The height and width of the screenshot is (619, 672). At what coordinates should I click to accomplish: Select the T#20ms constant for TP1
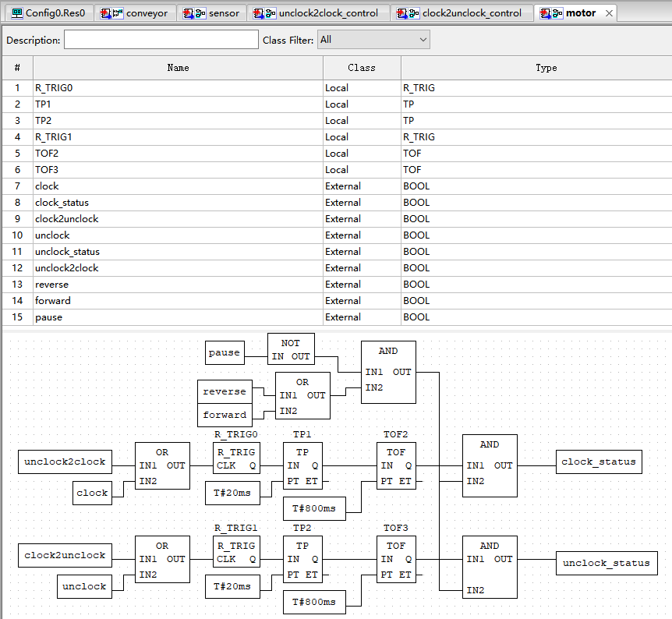(x=232, y=493)
